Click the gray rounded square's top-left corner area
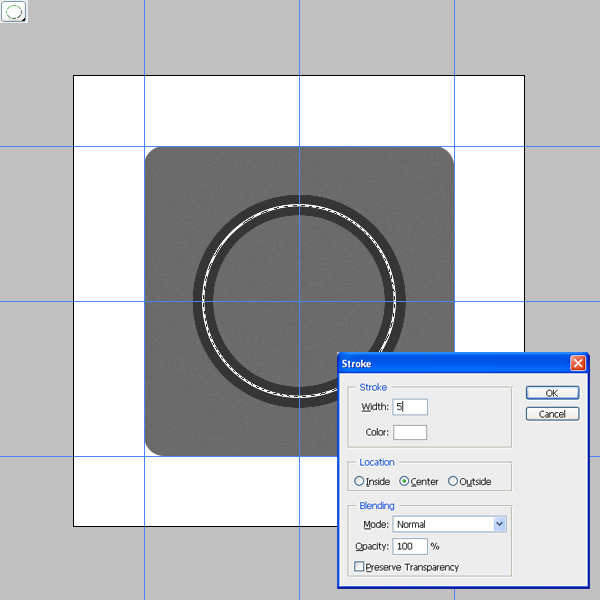 [160, 162]
